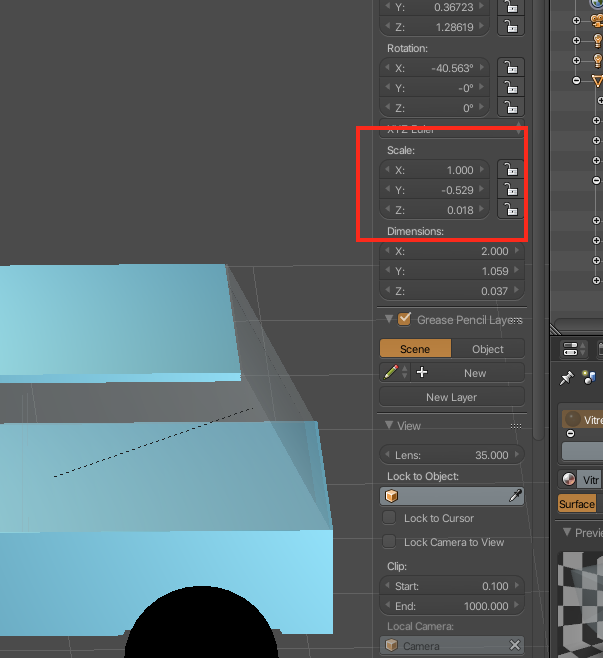This screenshot has height=658, width=603.
Task: Clear the Local Camera field with X
Action: click(514, 645)
